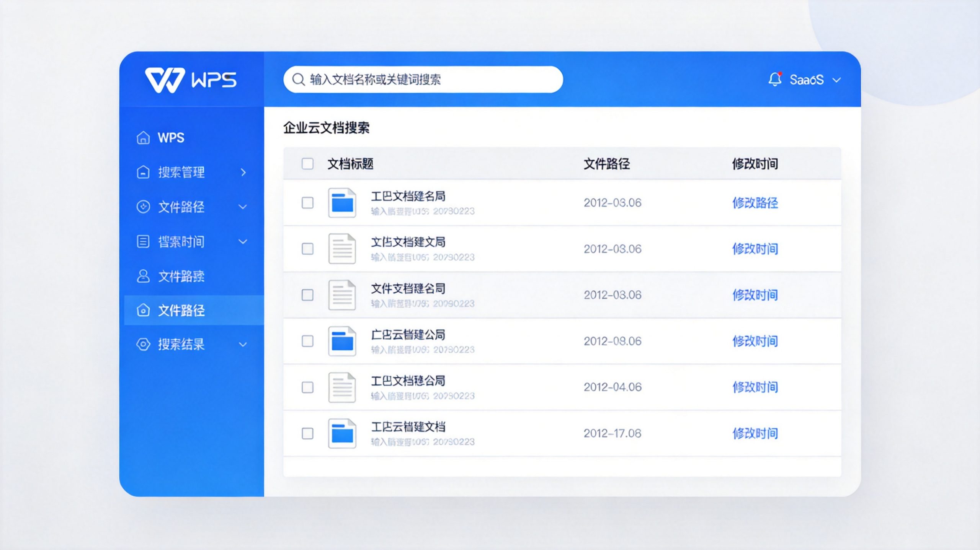Check the box for the 2012-17.08 row
The height and width of the screenshot is (550, 980).
[x=307, y=433]
